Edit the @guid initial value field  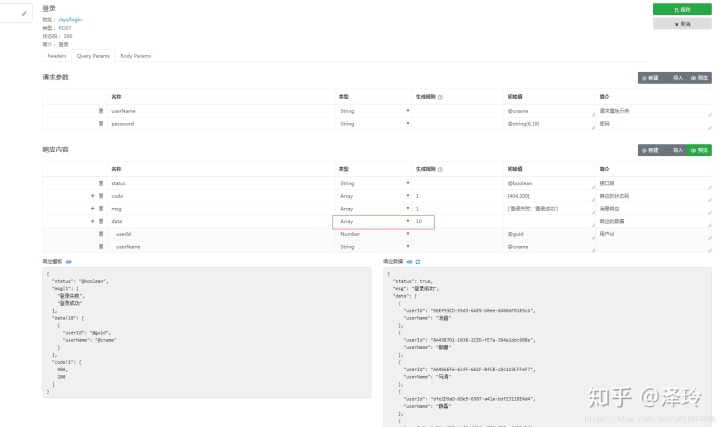pyautogui.click(x=550, y=234)
